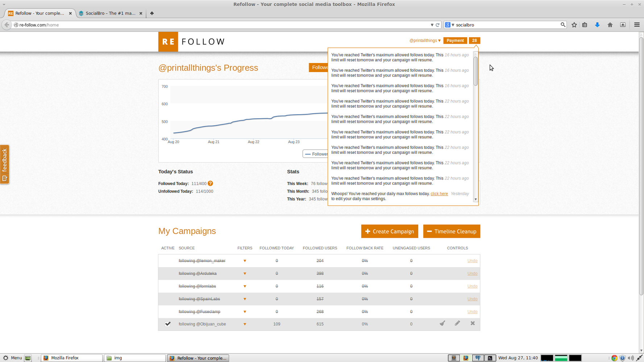The width and height of the screenshot is (644, 362).
Task: Click the notification panel scrollbar thumb
Action: pyautogui.click(x=475, y=71)
